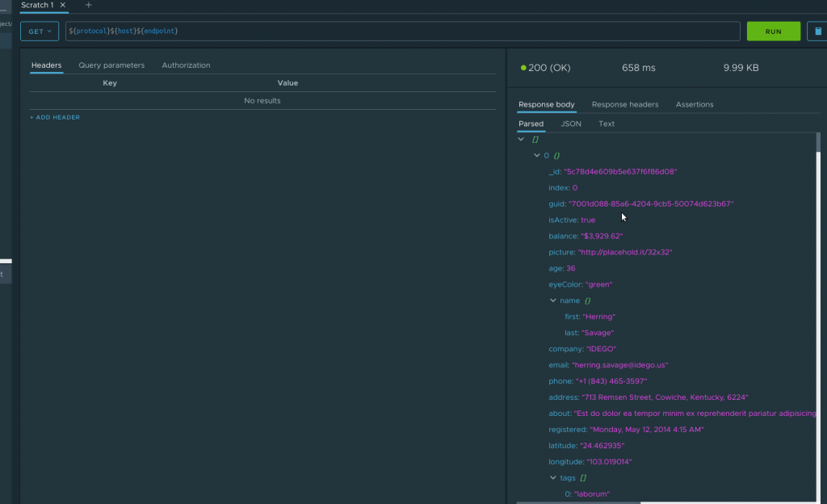
Task: Select the Parsed view tab
Action: click(x=531, y=124)
